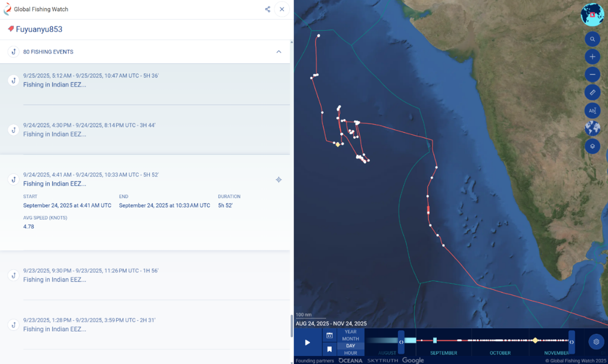Click the timebar bookmark icon
608x364 pixels.
click(329, 349)
